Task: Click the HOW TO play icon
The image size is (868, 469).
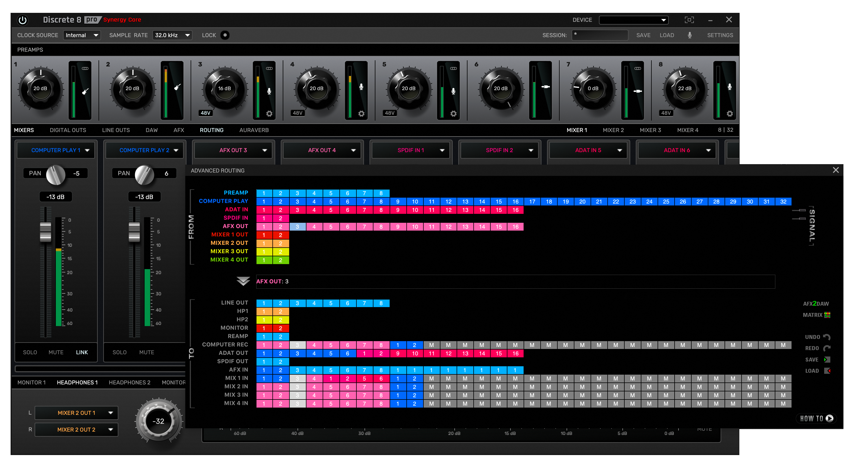Action: pos(829,418)
